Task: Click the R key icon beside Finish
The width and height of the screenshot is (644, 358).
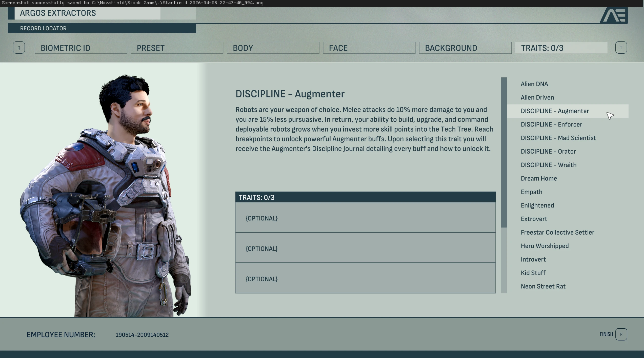Action: pyautogui.click(x=621, y=334)
